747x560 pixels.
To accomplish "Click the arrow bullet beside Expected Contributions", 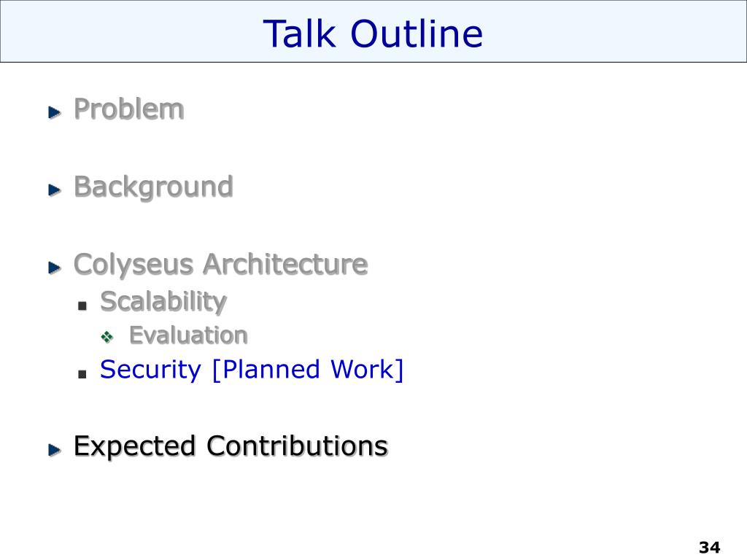I will tap(55, 449).
